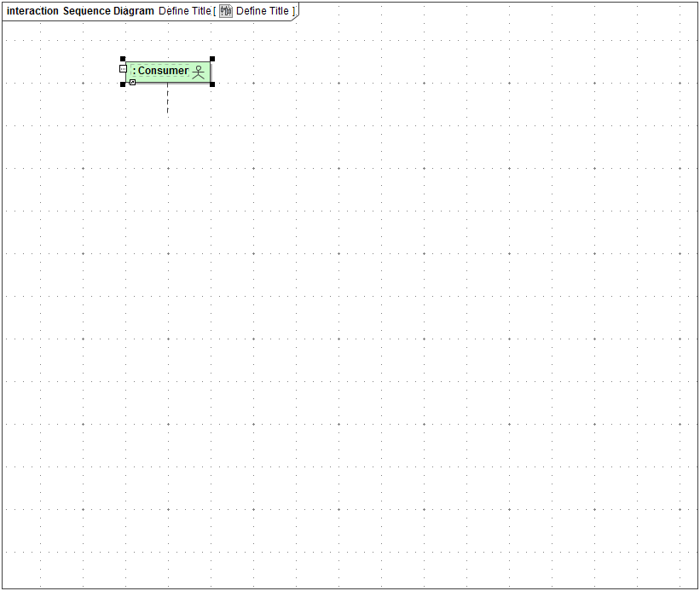Click the arrow shortcut icon below the Consumer name
700x591 pixels.
coord(132,82)
